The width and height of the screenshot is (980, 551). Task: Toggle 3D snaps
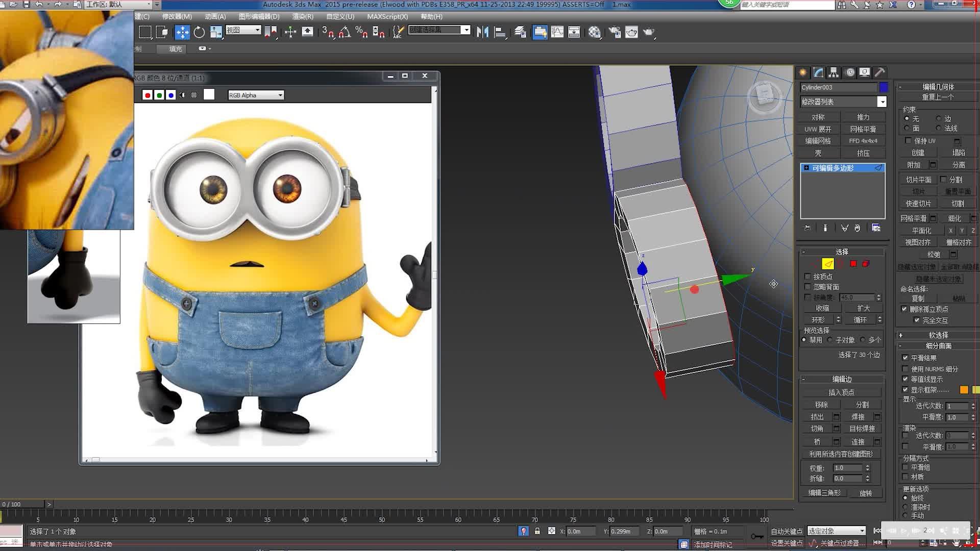click(328, 32)
